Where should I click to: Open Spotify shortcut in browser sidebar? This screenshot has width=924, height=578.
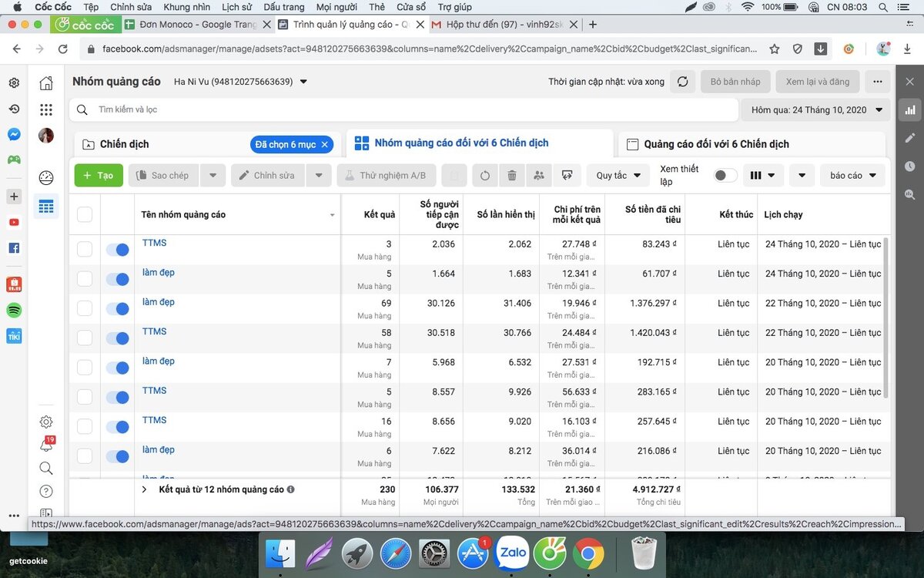pyautogui.click(x=14, y=310)
